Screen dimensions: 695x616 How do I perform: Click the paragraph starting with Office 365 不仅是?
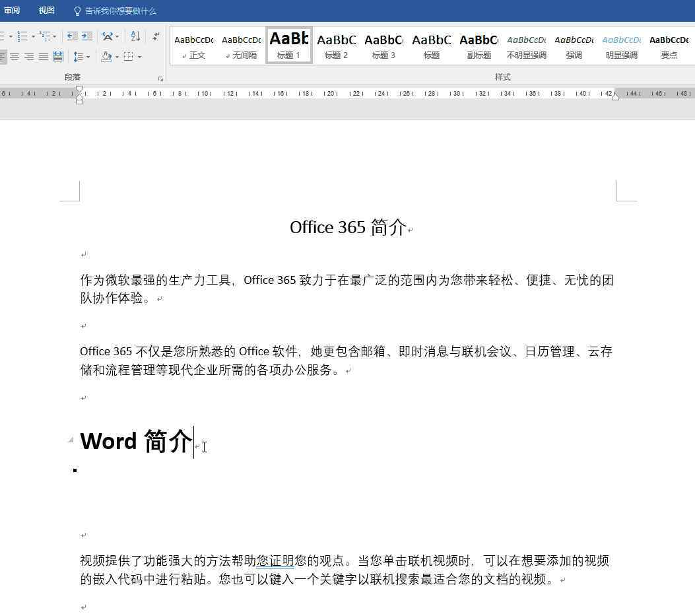347,360
